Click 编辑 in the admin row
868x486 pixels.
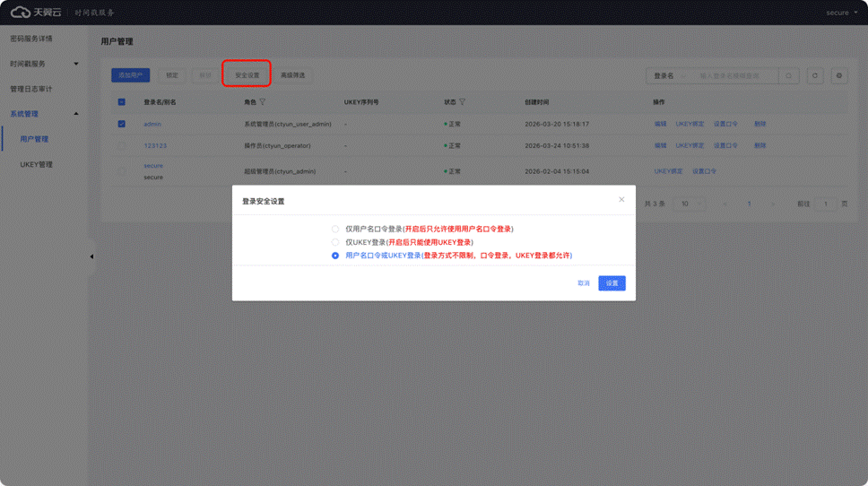pyautogui.click(x=660, y=124)
